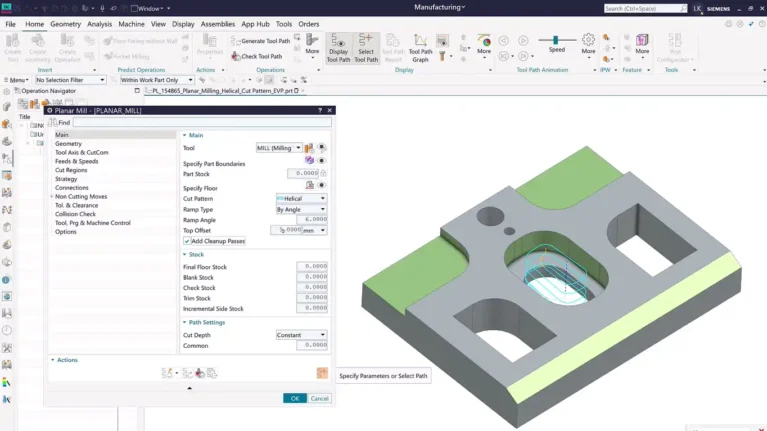
Task: Select Feeds & Speeds in dialog list
Action: [x=76, y=161]
